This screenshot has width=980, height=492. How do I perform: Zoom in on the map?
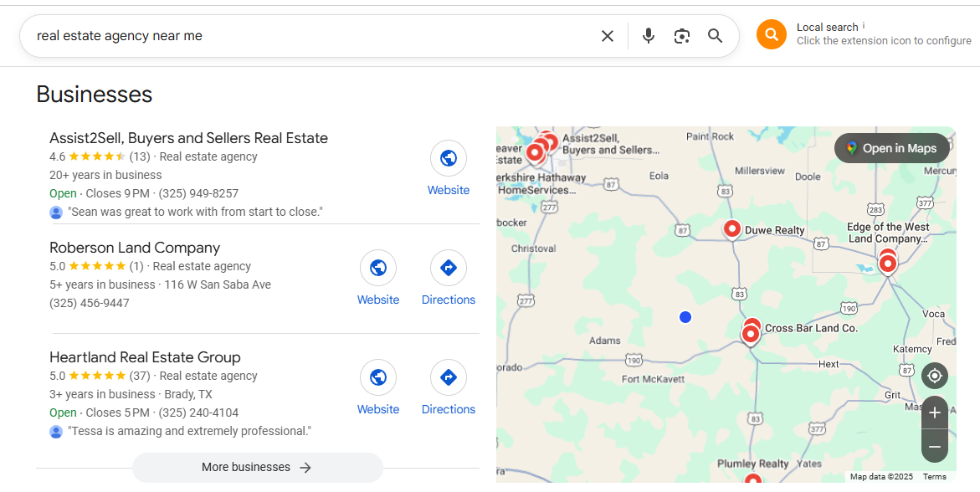[x=935, y=413]
